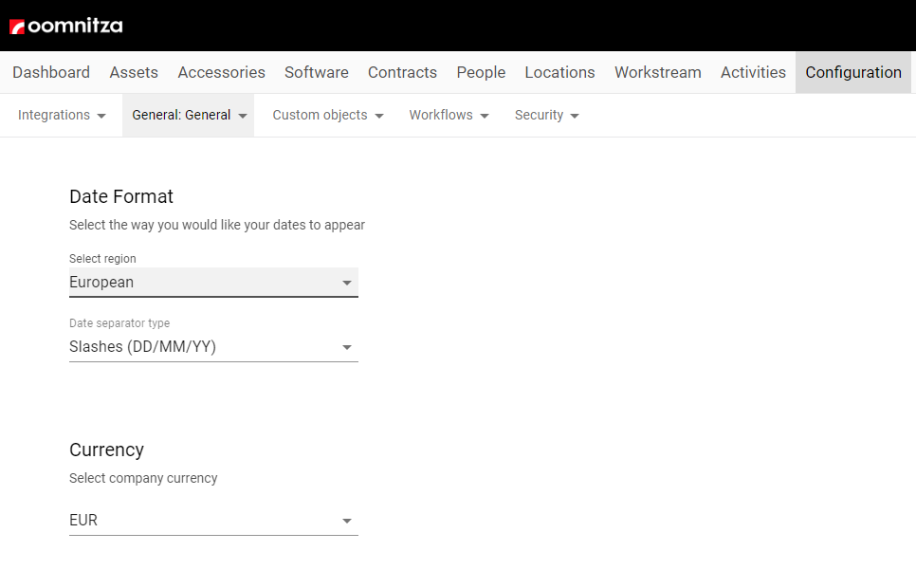916x588 pixels.
Task: Click the Slashes (DD/MM/YY) separator field
Action: click(x=199, y=347)
